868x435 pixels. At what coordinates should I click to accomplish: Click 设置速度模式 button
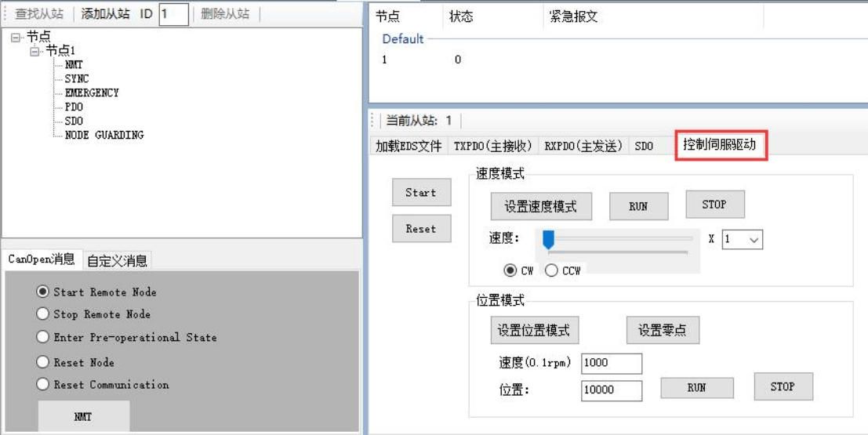tap(540, 206)
